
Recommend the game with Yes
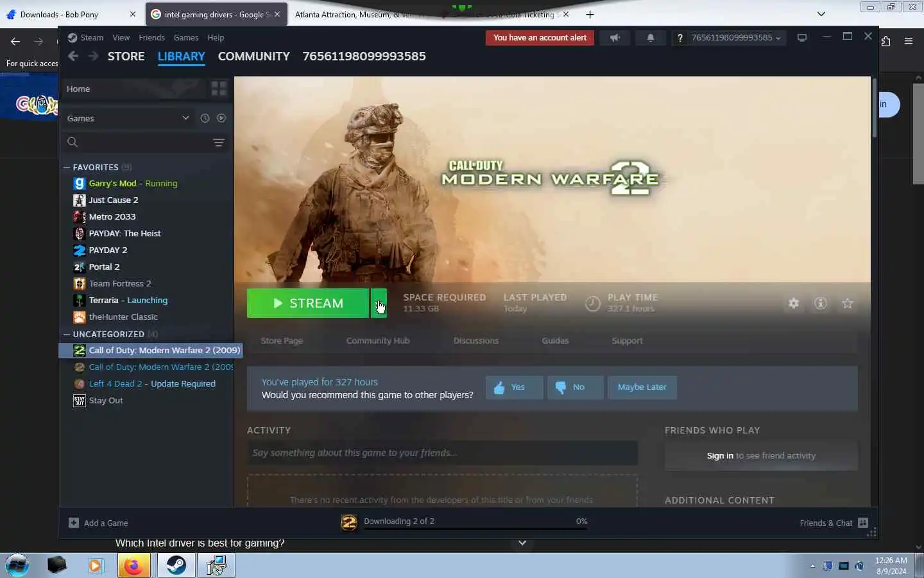514,387
